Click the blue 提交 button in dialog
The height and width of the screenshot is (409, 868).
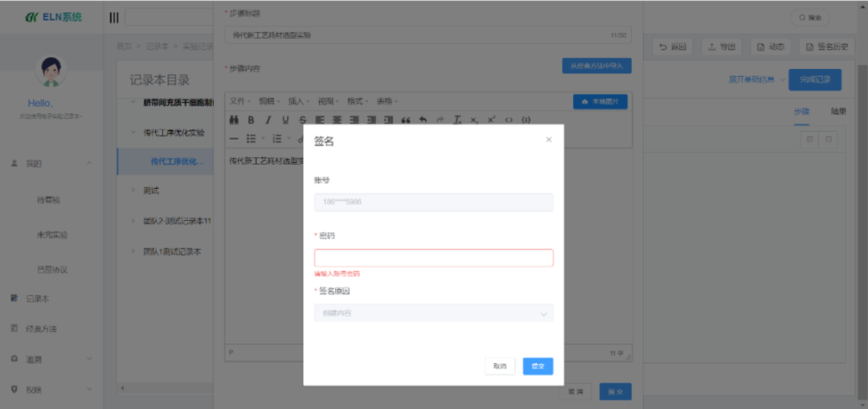tap(538, 366)
